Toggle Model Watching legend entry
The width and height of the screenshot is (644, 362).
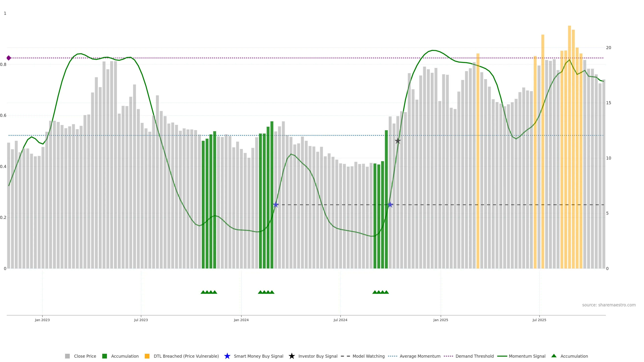click(x=368, y=356)
